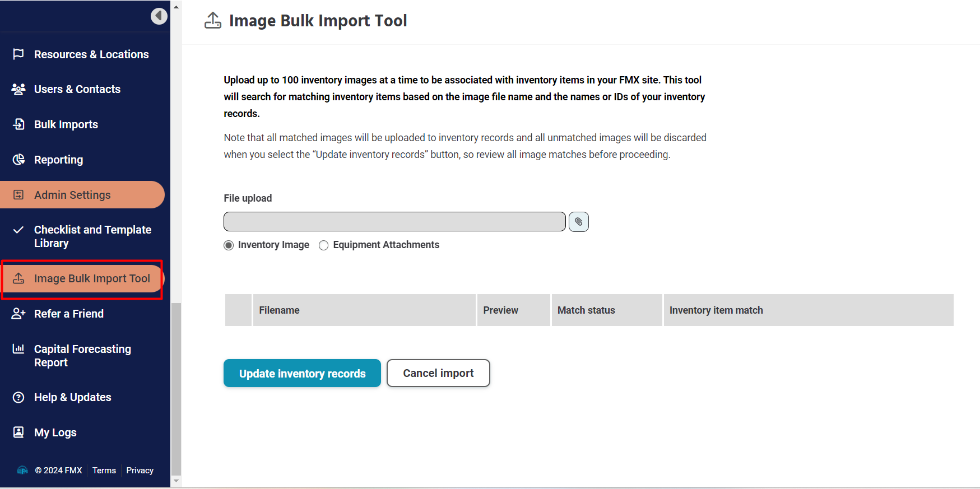Collapse the sidebar with the arrow button

(159, 16)
